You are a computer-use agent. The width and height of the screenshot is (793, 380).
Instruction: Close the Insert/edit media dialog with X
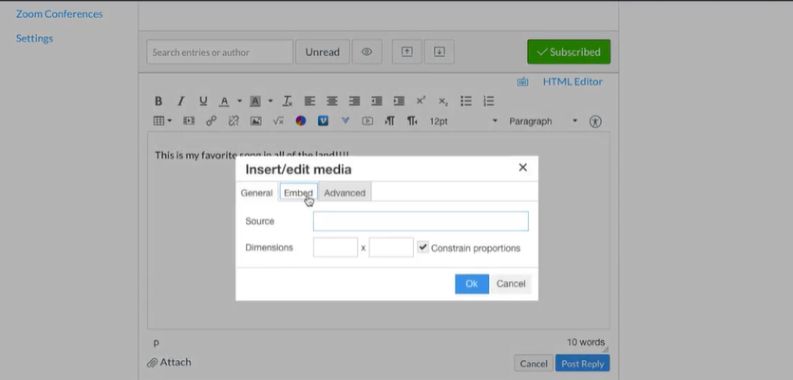pyautogui.click(x=523, y=167)
